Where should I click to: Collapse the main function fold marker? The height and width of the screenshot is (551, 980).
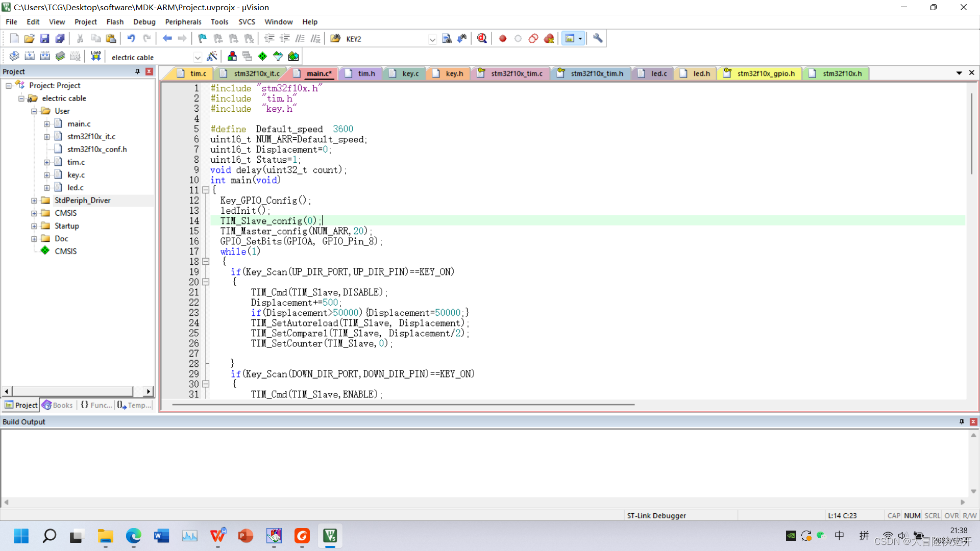coord(206,190)
